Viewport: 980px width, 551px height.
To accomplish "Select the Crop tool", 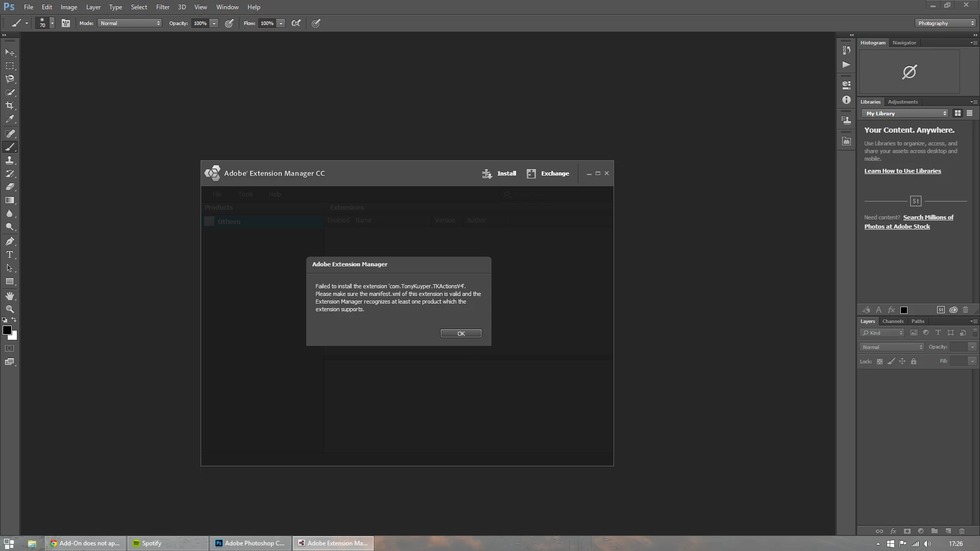I will click(x=10, y=106).
